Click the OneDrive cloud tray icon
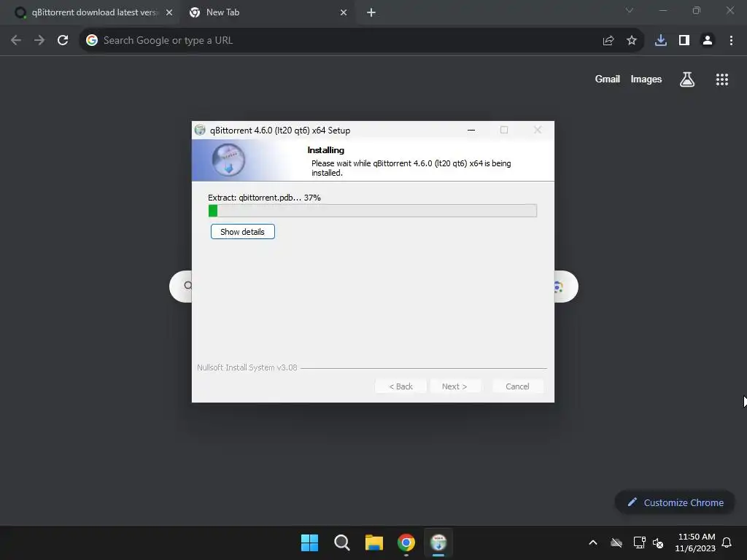The image size is (747, 560). (x=616, y=542)
